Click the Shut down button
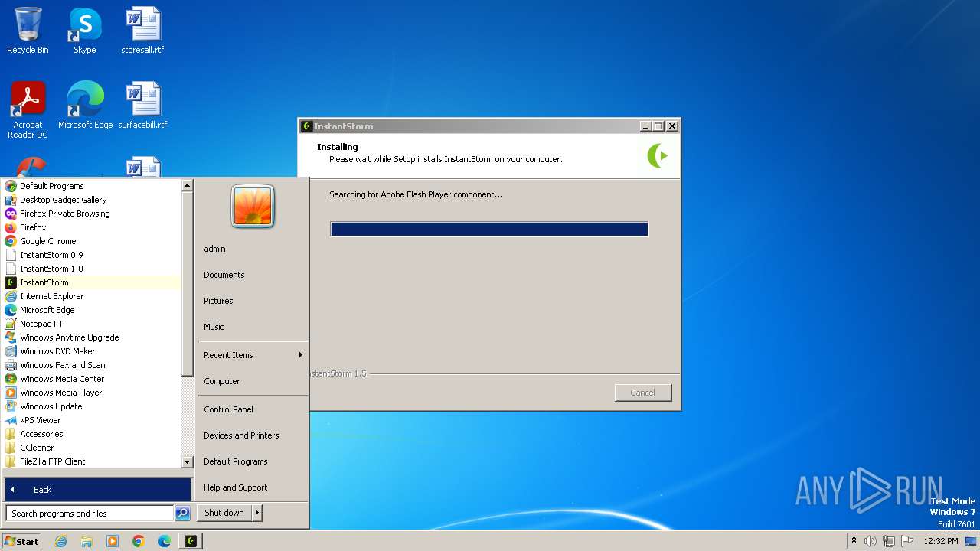Screen dimensions: 980x551 coord(224,513)
